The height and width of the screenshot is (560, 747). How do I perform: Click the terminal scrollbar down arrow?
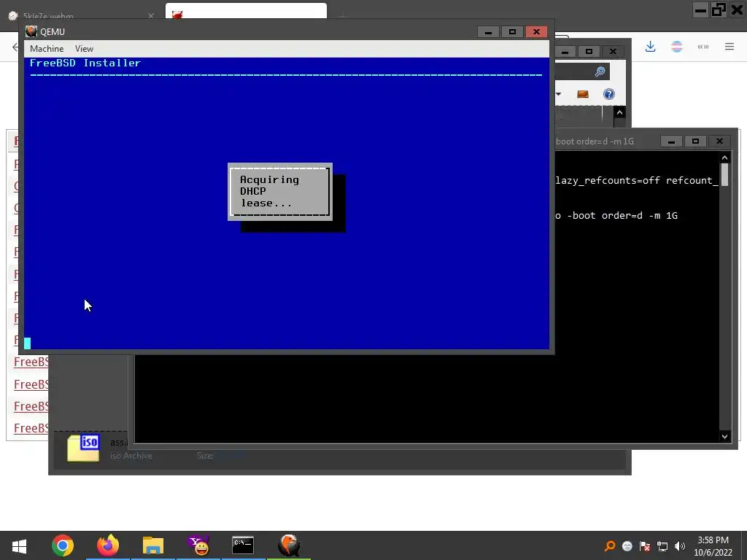click(x=724, y=436)
